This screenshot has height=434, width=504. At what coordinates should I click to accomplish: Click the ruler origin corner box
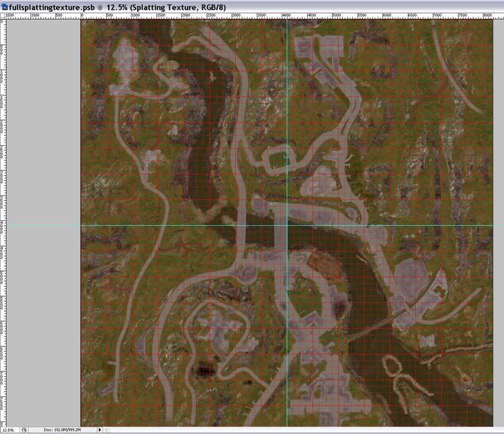point(3,15)
